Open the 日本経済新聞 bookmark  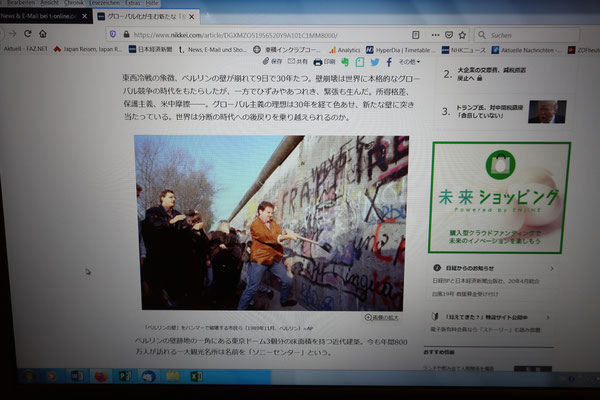click(x=150, y=49)
